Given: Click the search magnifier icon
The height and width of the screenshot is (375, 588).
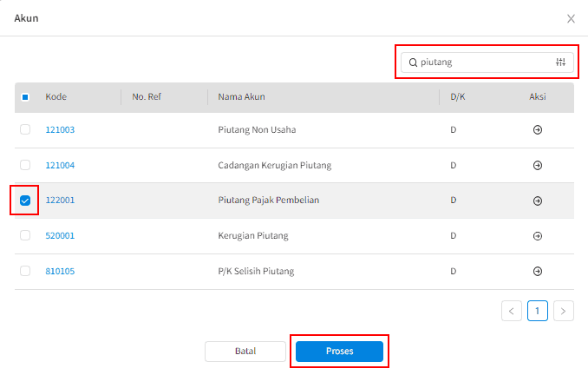Looking at the screenshot, I should tap(411, 62).
